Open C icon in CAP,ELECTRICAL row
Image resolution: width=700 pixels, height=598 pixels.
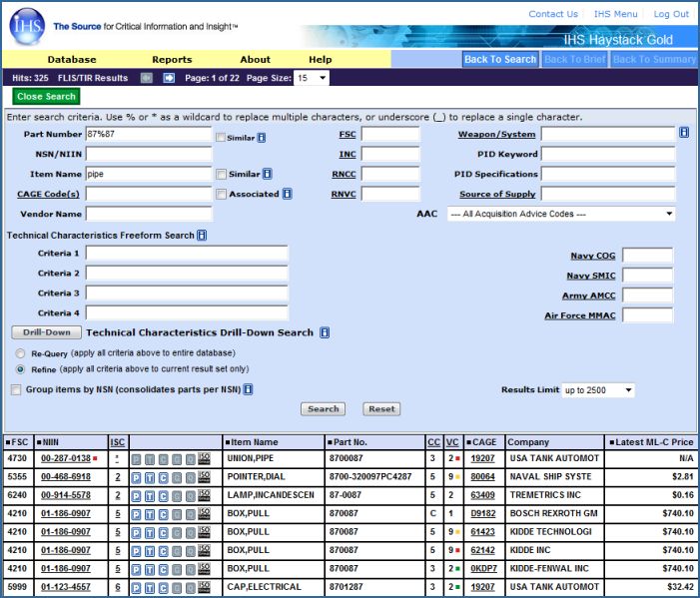(x=164, y=588)
